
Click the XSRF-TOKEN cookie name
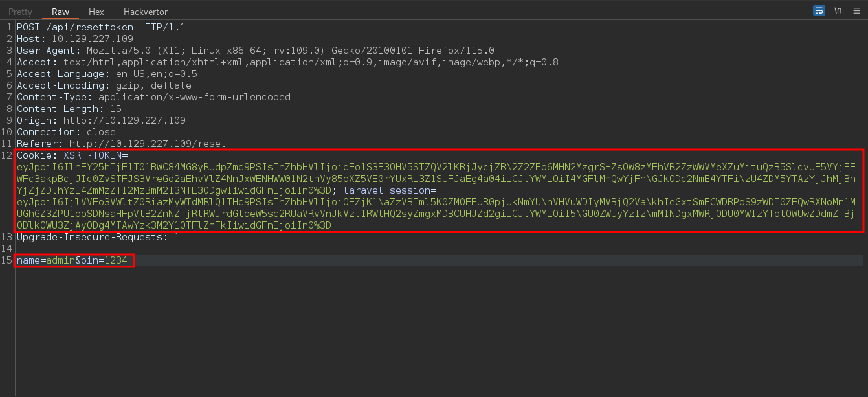pos(93,155)
